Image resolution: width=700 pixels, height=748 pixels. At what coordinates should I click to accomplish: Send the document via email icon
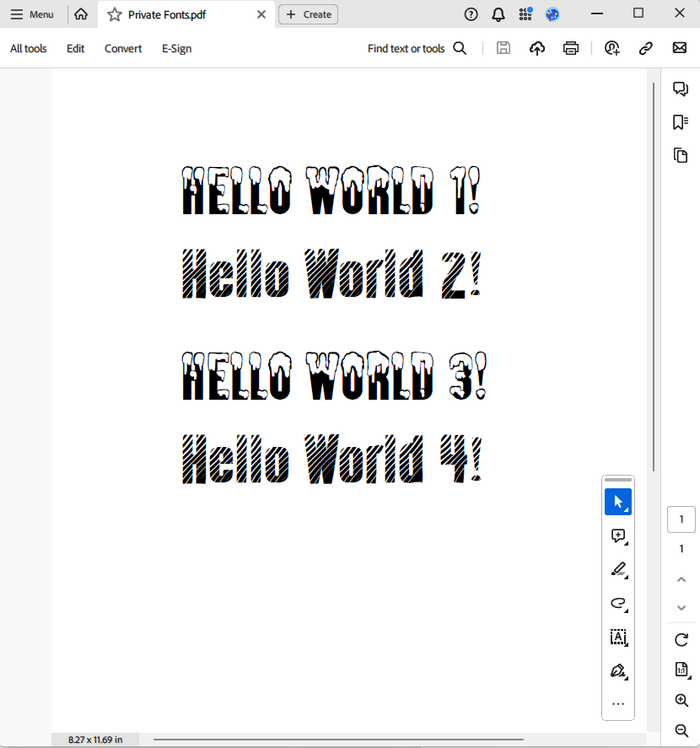680,48
